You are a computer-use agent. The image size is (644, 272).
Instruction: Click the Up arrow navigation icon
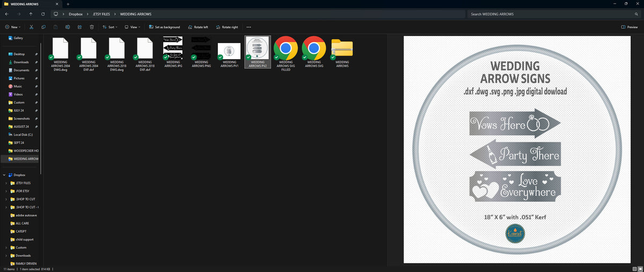(31, 14)
